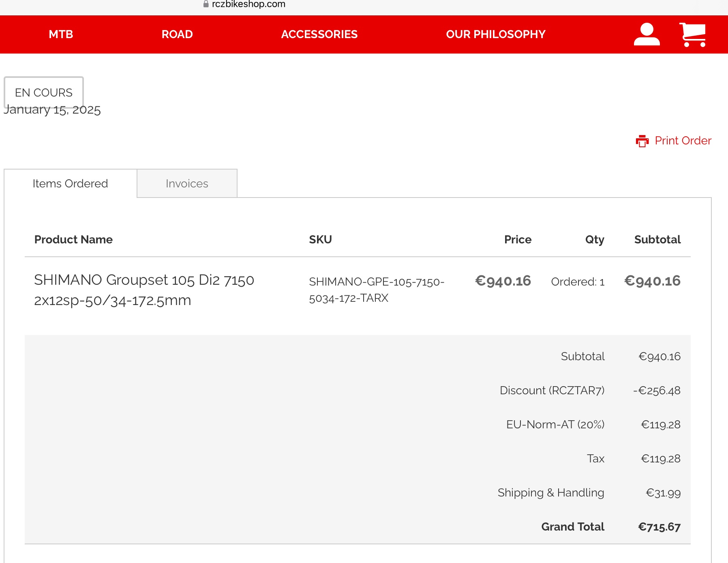The width and height of the screenshot is (728, 563).
Task: Click the Print Order link text
Action: [x=683, y=141]
